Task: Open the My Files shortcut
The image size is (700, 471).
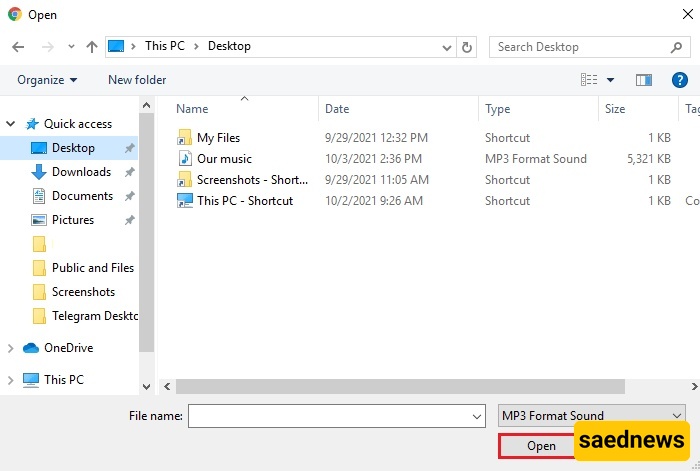Action: pos(218,138)
